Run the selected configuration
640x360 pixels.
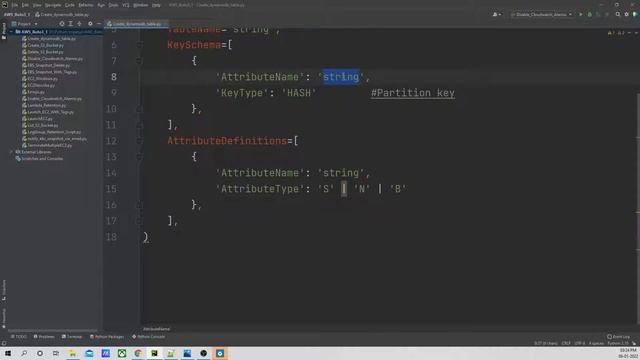click(x=581, y=14)
